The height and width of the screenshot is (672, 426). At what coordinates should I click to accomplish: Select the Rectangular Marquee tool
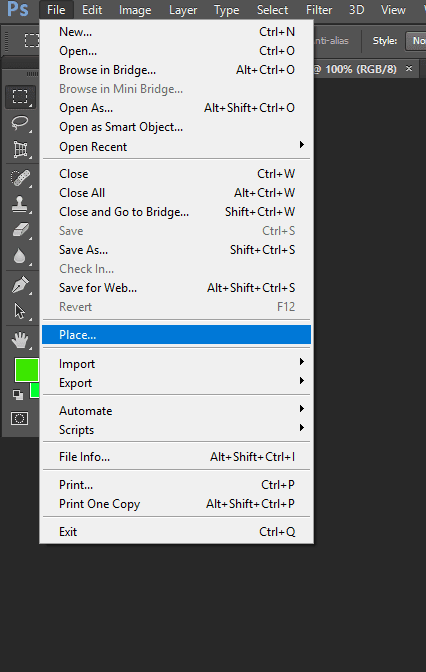coord(20,97)
